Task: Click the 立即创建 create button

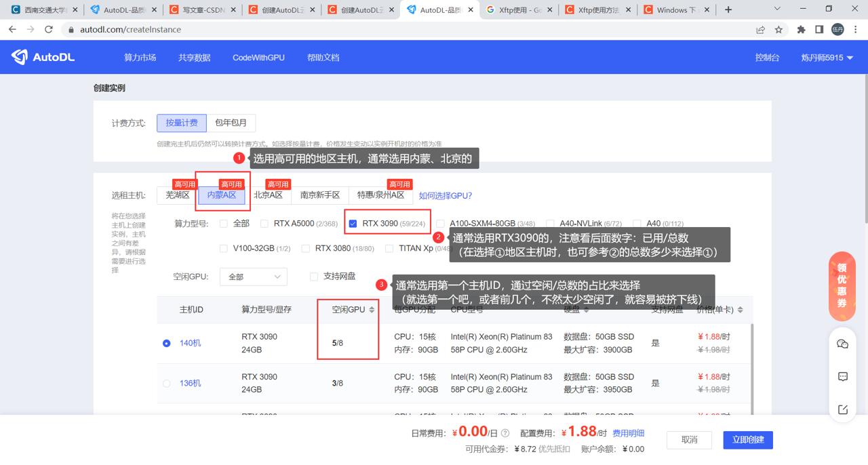Action: tap(748, 440)
